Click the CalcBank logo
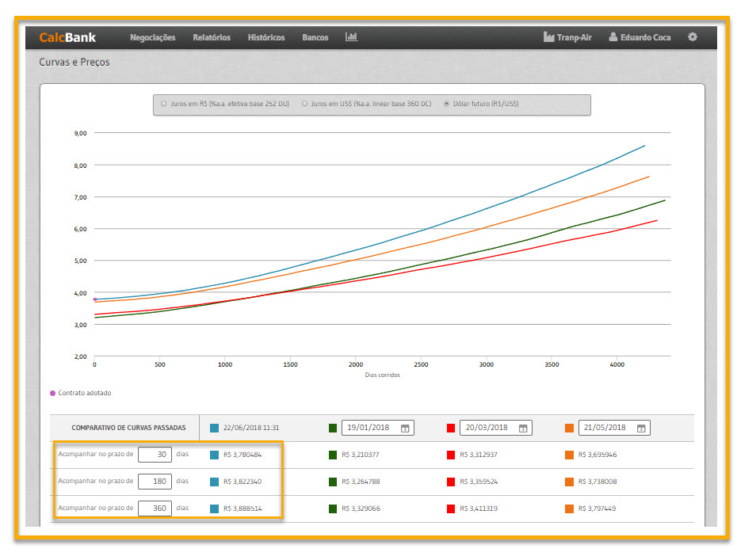The width and height of the screenshot is (756, 560). (x=67, y=37)
